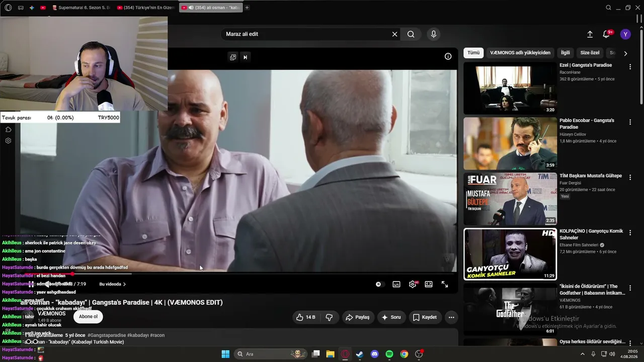Image resolution: width=644 pixels, height=362 pixels.
Task: Click the taskbar Ara search box
Action: point(271,354)
